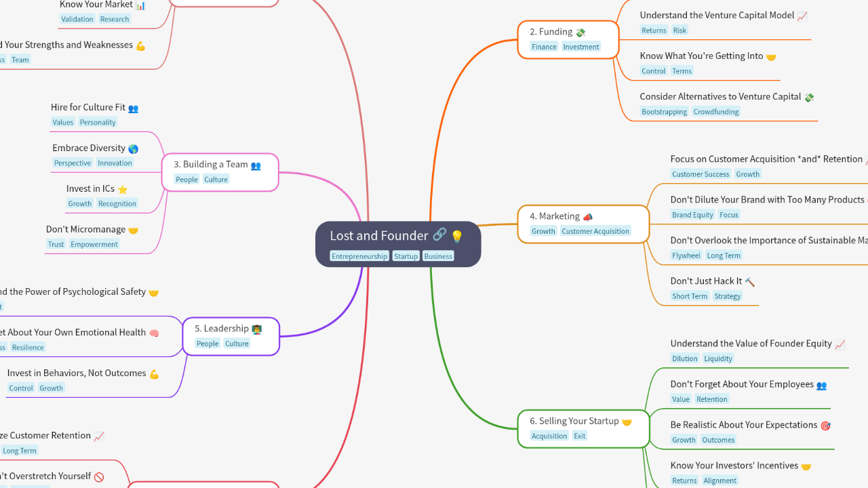Click the Finance tag under Funding
Image resolution: width=868 pixels, height=488 pixels.
pos(544,47)
